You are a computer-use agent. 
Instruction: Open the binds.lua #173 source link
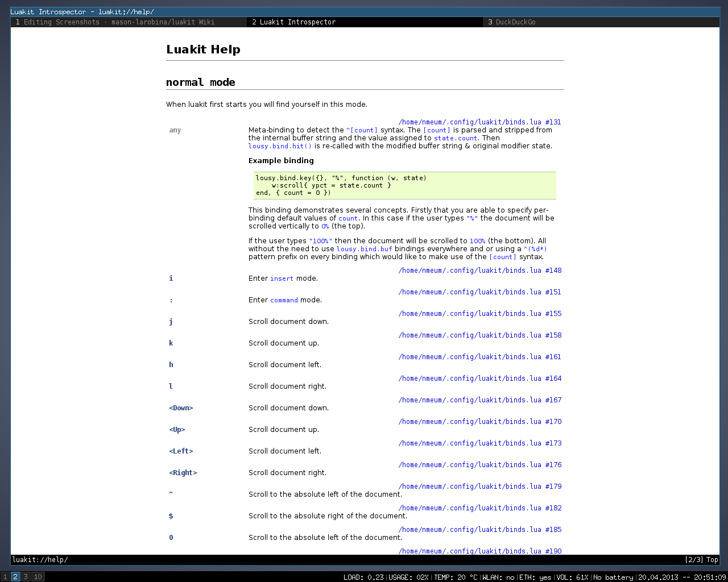[x=479, y=443]
